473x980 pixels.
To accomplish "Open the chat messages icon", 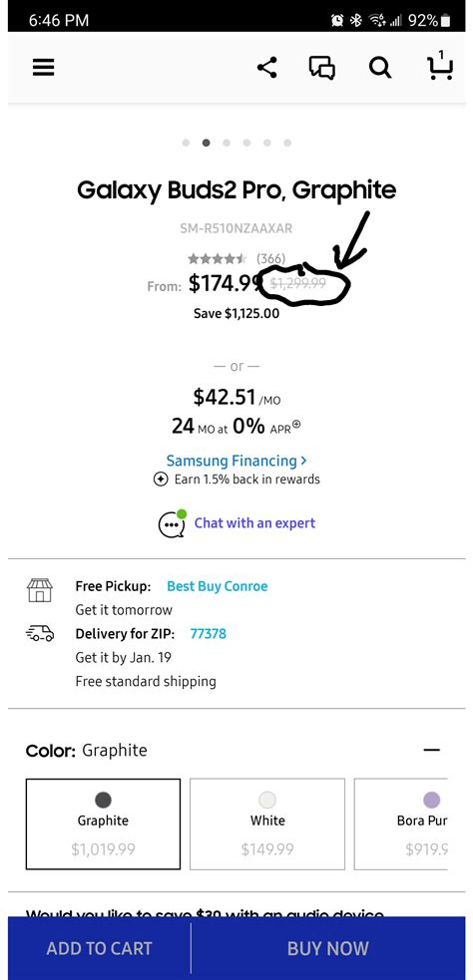I will click(322, 68).
